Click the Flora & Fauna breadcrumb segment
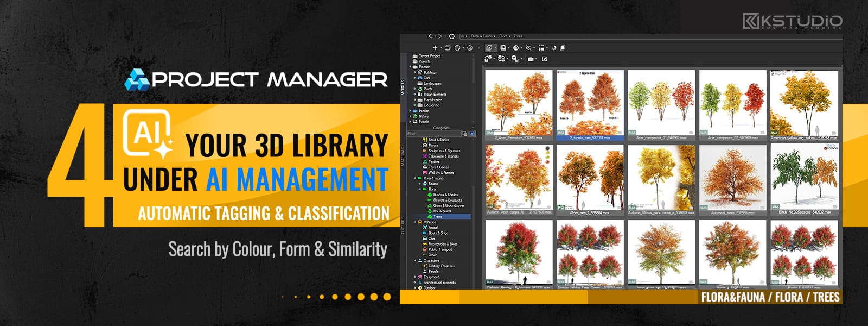This screenshot has height=326, width=868. [482, 36]
